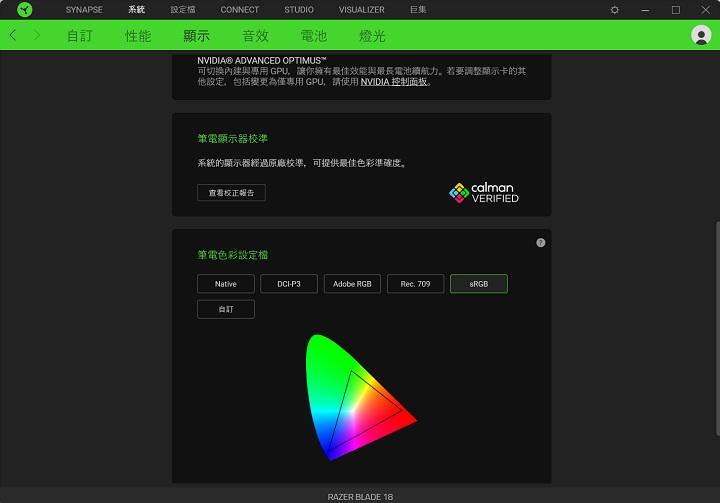Click the NVIDIA ADVANCED OPTIMUS heading
The width and height of the screenshot is (720, 503).
262,61
